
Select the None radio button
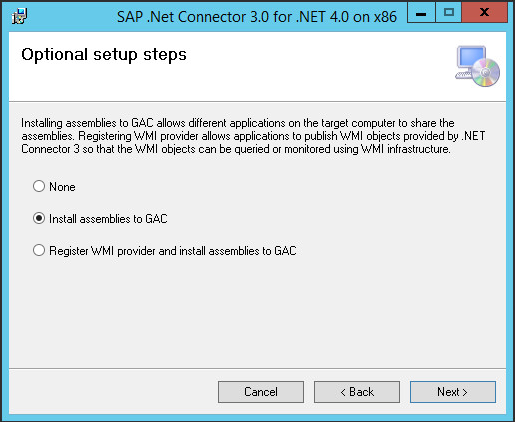(39, 186)
